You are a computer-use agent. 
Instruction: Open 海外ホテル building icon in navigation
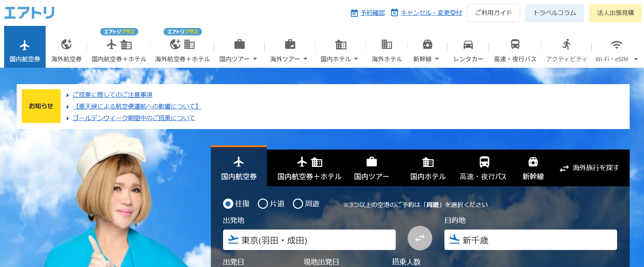[x=387, y=45]
